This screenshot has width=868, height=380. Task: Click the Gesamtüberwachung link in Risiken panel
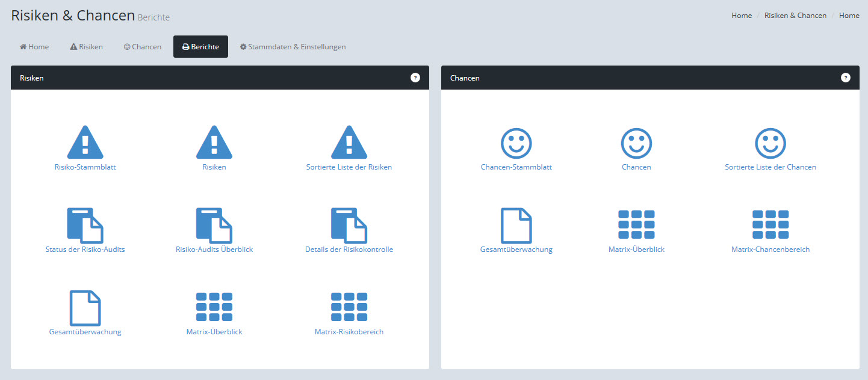85,332
